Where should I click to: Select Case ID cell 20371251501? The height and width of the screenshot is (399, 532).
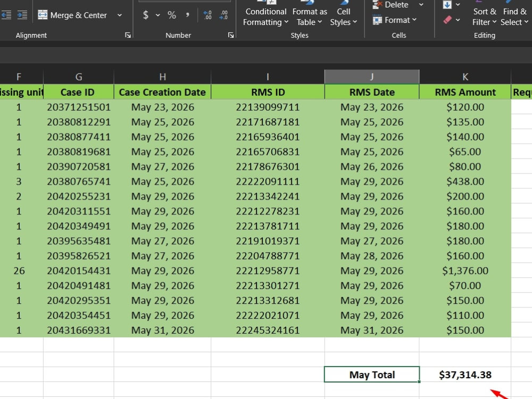click(x=79, y=107)
